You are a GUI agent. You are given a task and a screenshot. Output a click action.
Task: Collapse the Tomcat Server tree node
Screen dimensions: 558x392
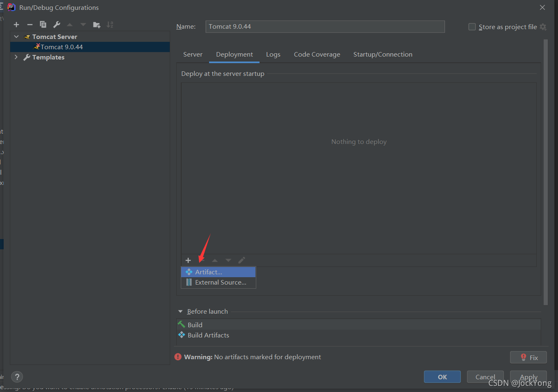[16, 36]
